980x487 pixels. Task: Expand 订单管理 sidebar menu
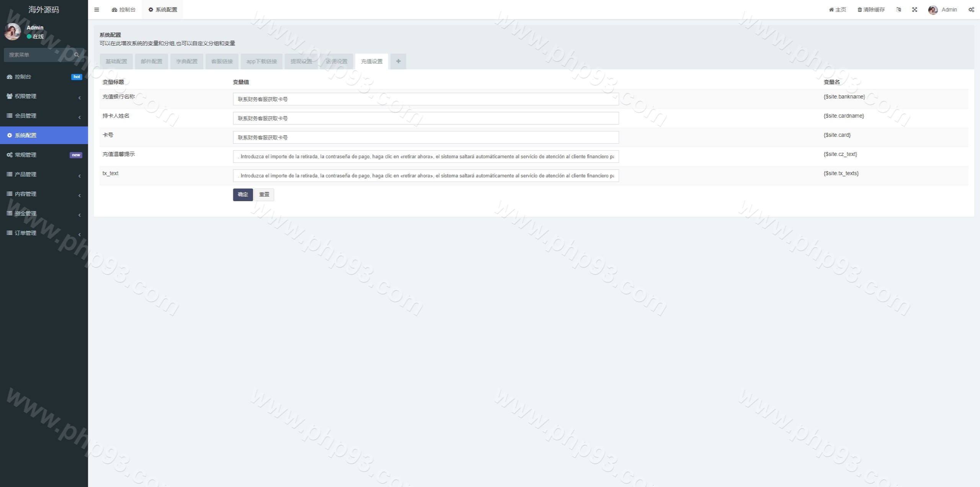coord(44,233)
